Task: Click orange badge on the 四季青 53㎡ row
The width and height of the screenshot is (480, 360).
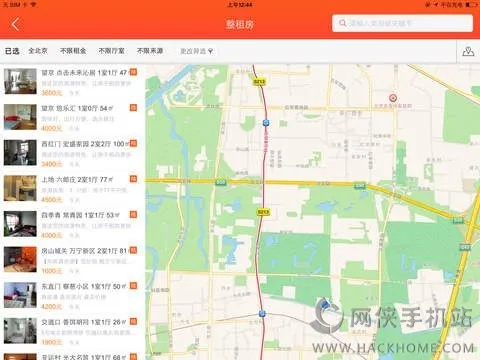Action: pos(133,214)
